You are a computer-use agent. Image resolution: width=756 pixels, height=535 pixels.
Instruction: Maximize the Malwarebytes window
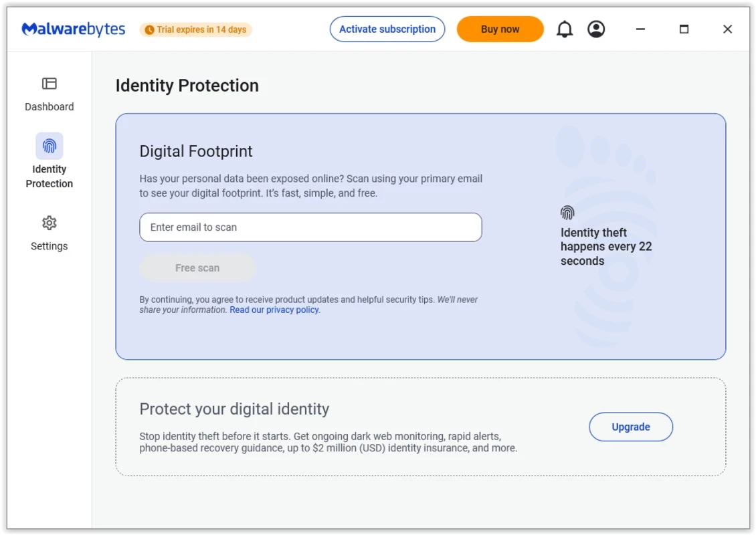(x=684, y=29)
